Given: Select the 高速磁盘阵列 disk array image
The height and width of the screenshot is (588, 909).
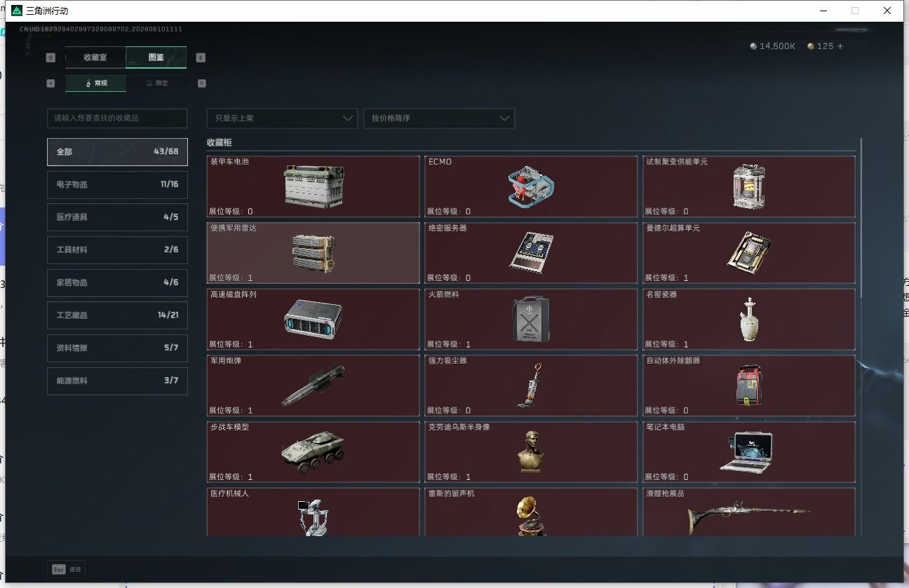Looking at the screenshot, I should [314, 319].
